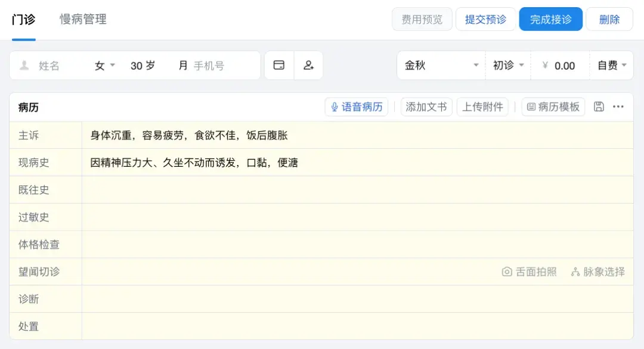Open the doctor dropdown showing 金秋
This screenshot has height=349, width=644.
441,65
